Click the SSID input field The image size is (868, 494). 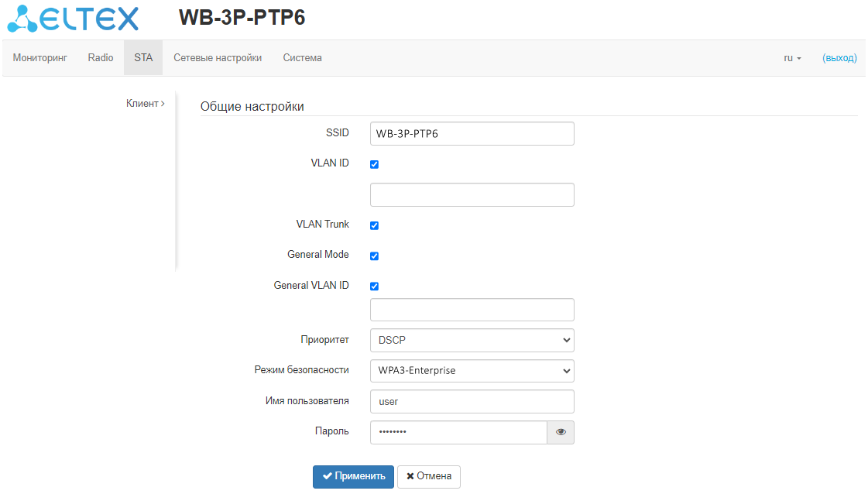(x=472, y=134)
